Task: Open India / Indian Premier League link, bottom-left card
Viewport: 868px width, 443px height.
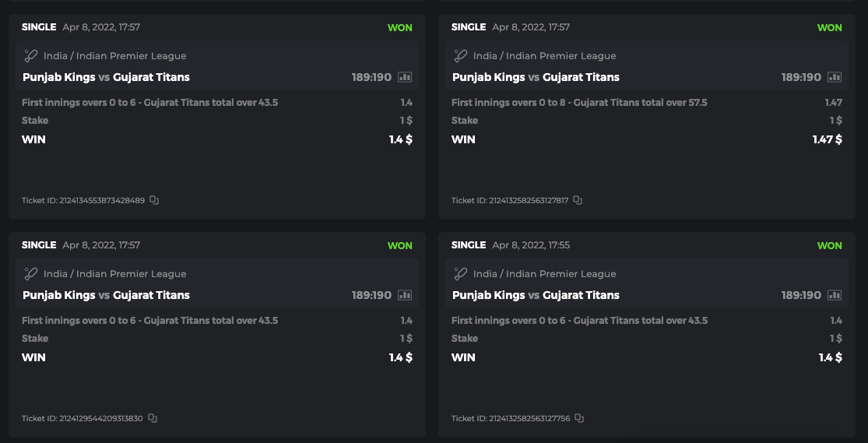Action: click(x=114, y=274)
